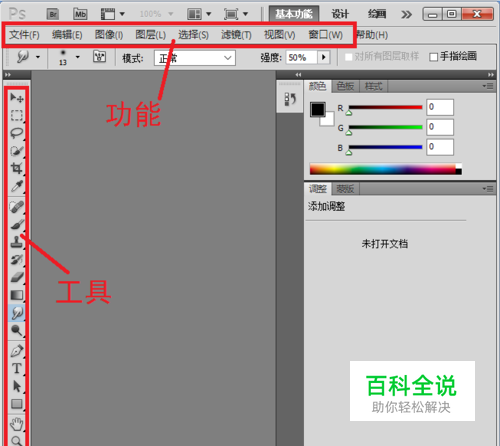
Task: Select the Path Selection tool
Action: (x=17, y=386)
